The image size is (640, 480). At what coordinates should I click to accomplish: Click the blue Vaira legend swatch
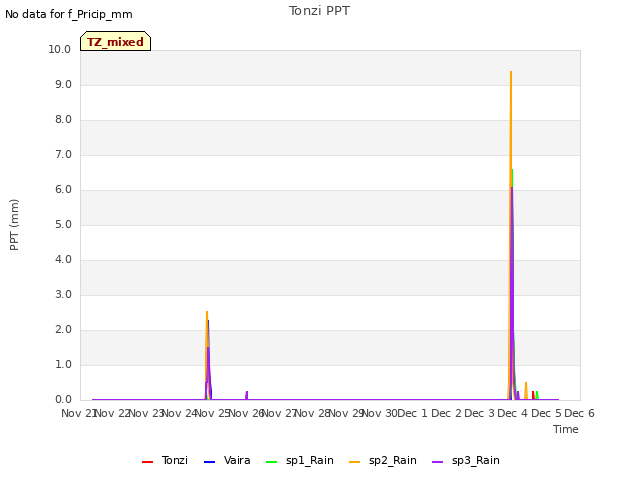click(x=209, y=462)
